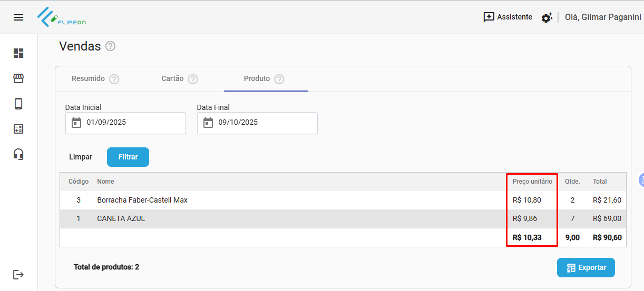
Task: Switch to the Resumido tab
Action: [88, 78]
